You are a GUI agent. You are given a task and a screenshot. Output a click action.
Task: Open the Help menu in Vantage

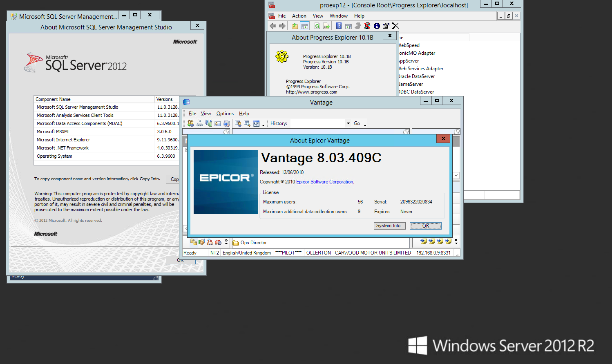[x=244, y=114]
